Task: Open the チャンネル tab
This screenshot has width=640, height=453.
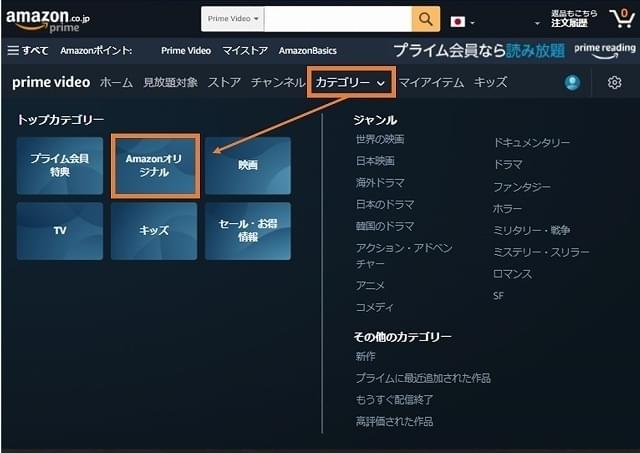Action: [278, 82]
